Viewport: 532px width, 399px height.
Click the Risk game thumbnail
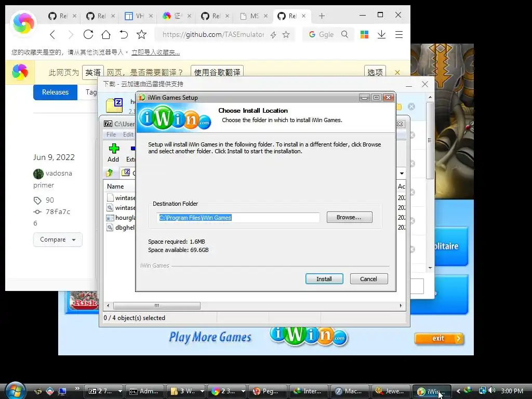point(84,301)
